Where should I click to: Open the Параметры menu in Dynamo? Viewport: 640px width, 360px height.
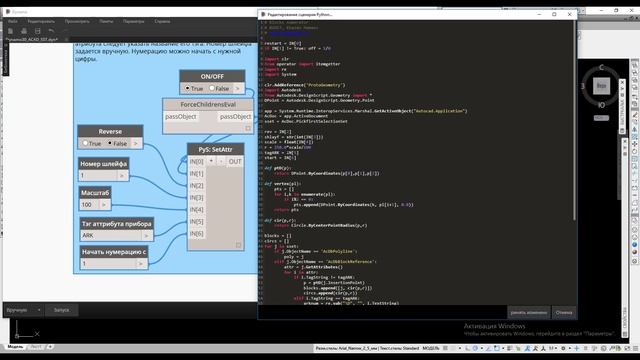pos(133,21)
